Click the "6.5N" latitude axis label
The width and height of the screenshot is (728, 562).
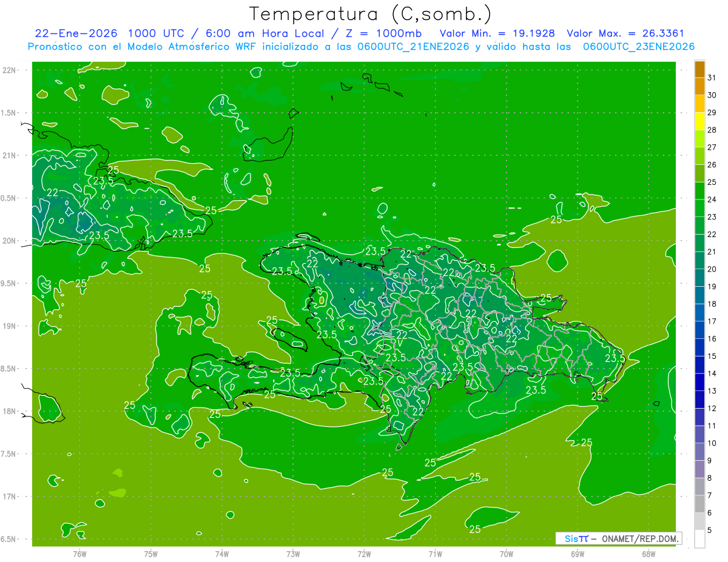point(8,540)
